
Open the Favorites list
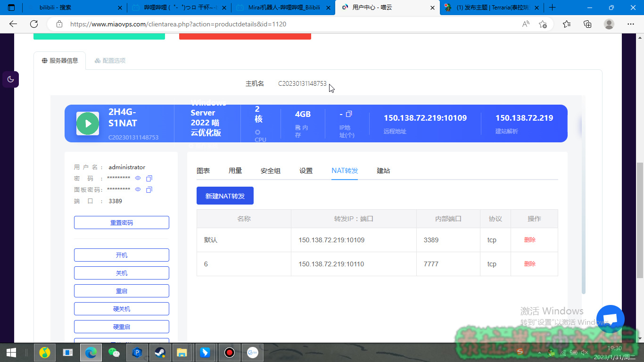(x=567, y=24)
